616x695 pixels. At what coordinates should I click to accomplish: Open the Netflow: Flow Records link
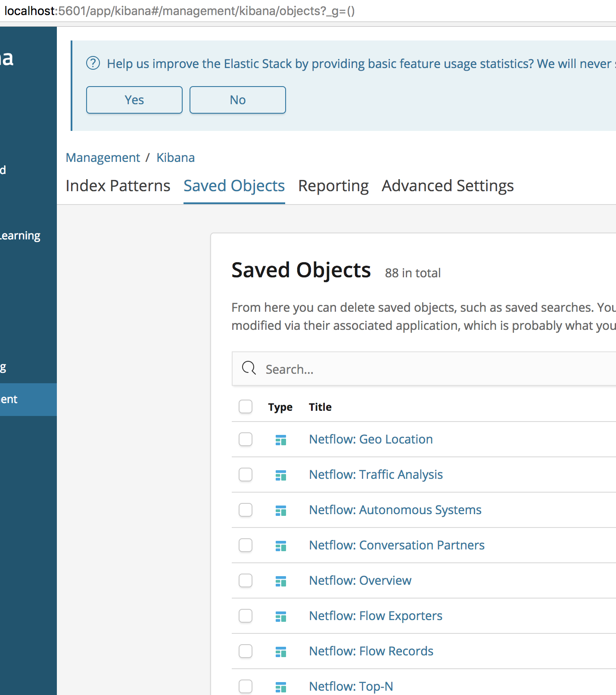[371, 651]
